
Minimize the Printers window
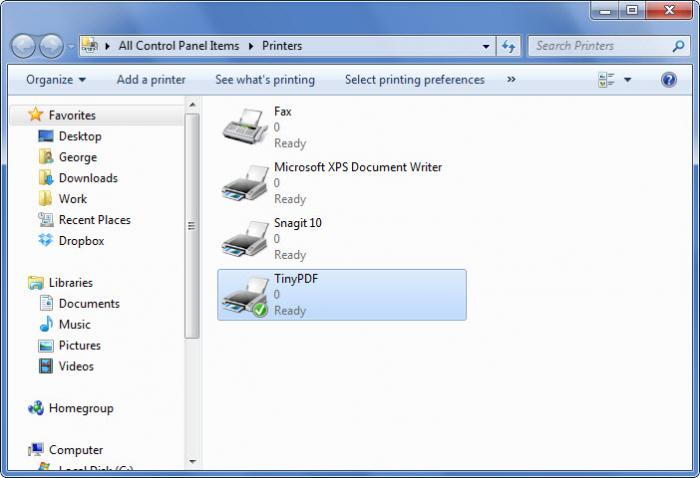(605, 10)
